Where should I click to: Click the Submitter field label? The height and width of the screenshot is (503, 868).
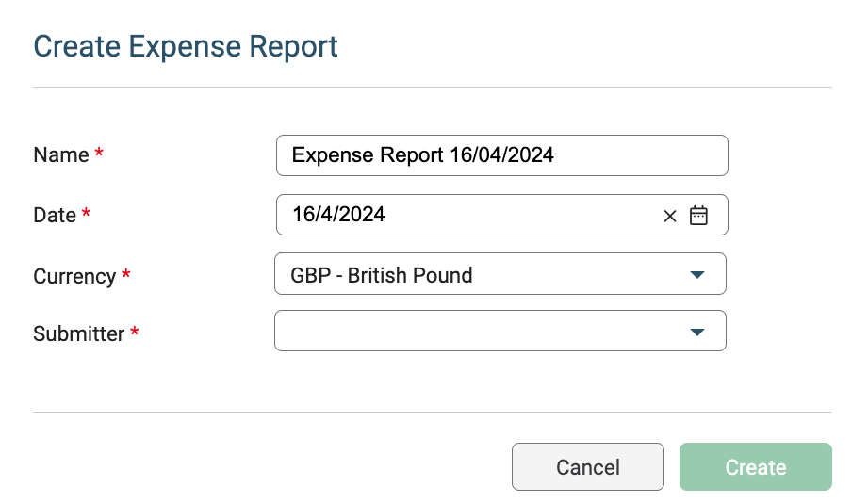point(79,333)
